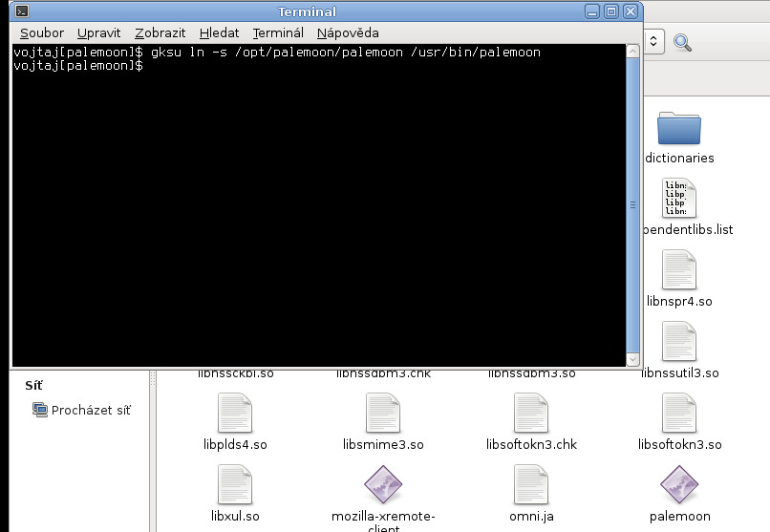This screenshot has height=532, width=770.
Task: Click the libplds4.so file name label
Action: tap(235, 445)
